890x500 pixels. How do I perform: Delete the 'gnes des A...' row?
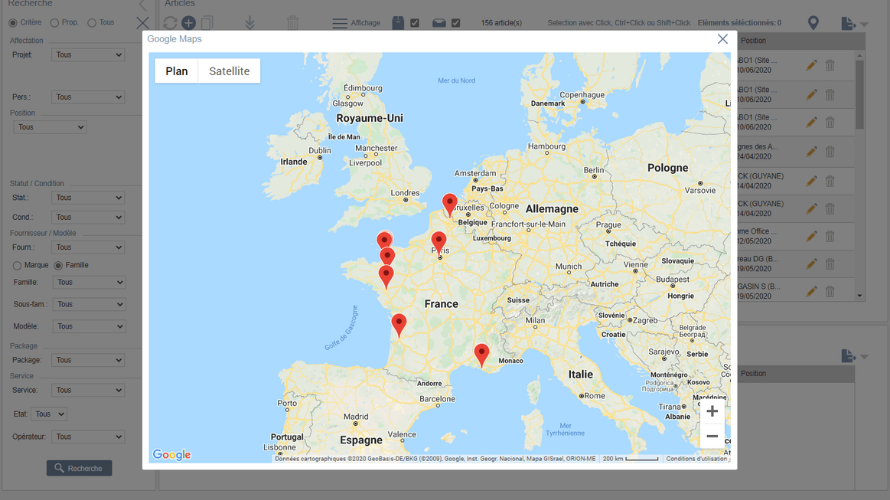(x=830, y=152)
